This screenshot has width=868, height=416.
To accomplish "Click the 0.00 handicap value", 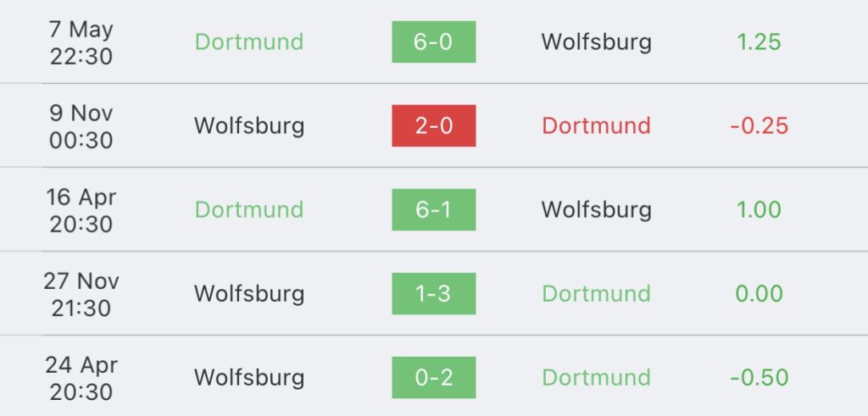I will point(759,293).
